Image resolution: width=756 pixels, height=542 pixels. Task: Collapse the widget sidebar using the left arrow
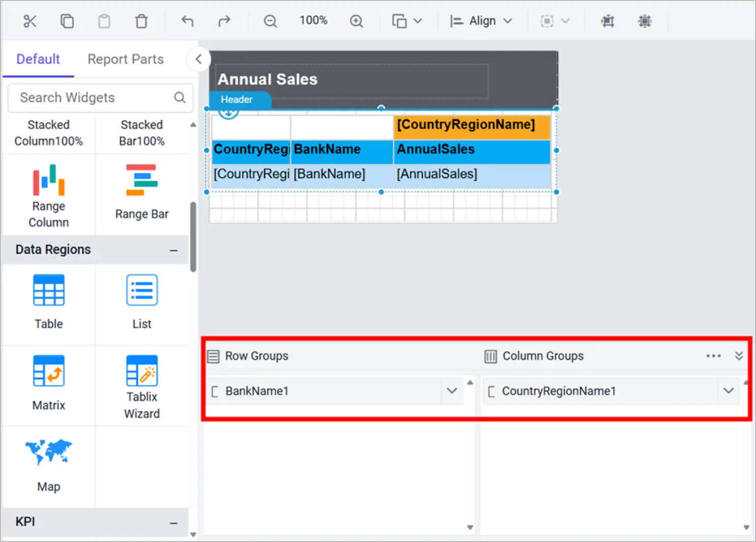pos(198,59)
